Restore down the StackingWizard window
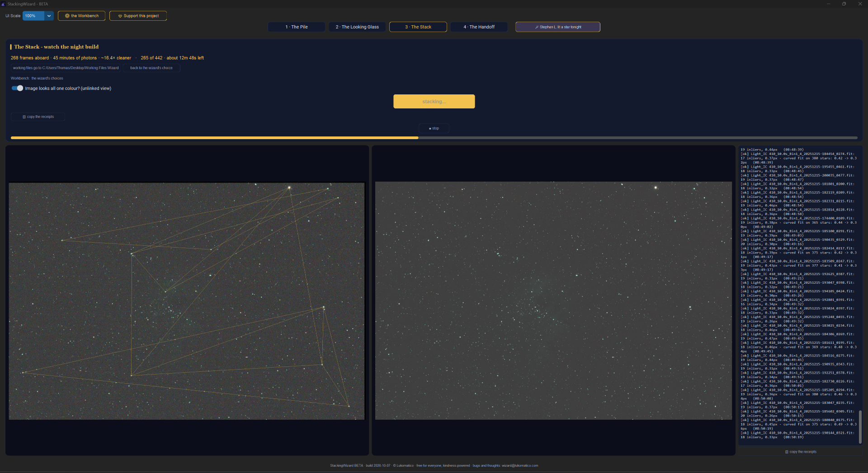Screen dimensions: 868x473 pos(844,4)
